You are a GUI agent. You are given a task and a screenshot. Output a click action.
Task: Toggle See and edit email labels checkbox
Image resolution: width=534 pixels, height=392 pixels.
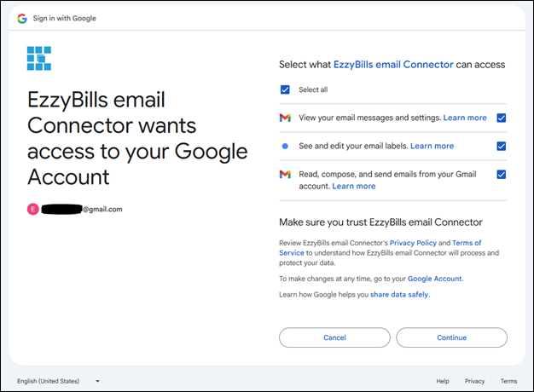click(502, 146)
